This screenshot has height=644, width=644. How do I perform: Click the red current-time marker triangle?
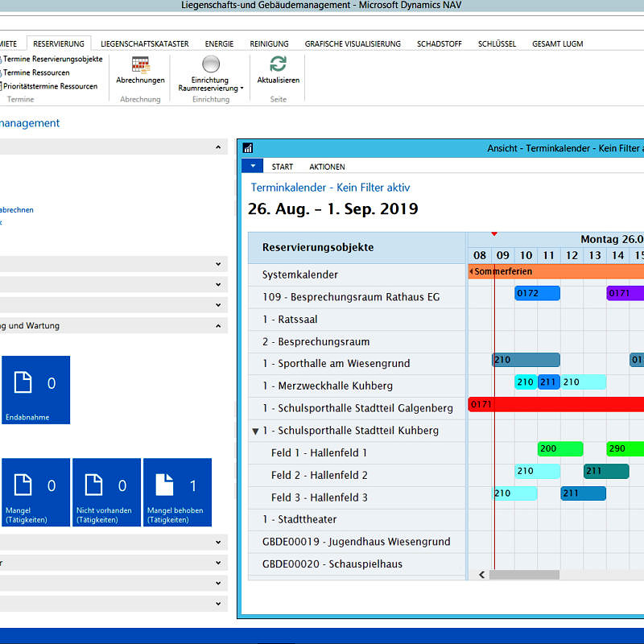494,233
